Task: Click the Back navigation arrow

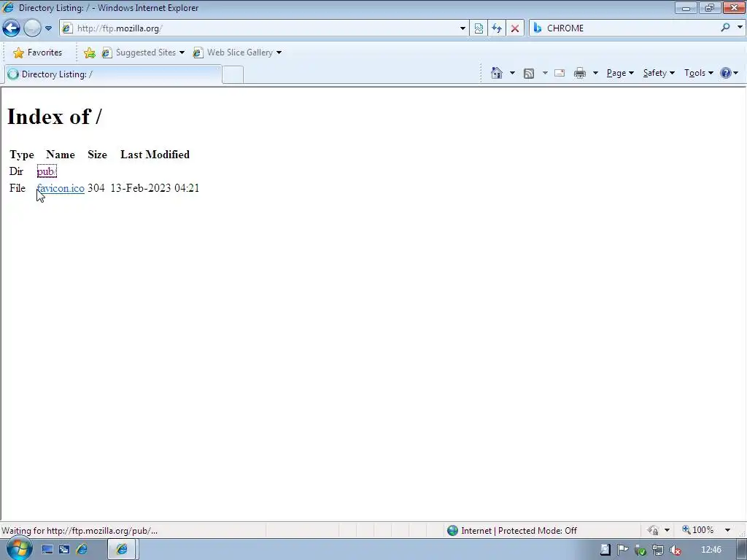Action: (x=11, y=28)
